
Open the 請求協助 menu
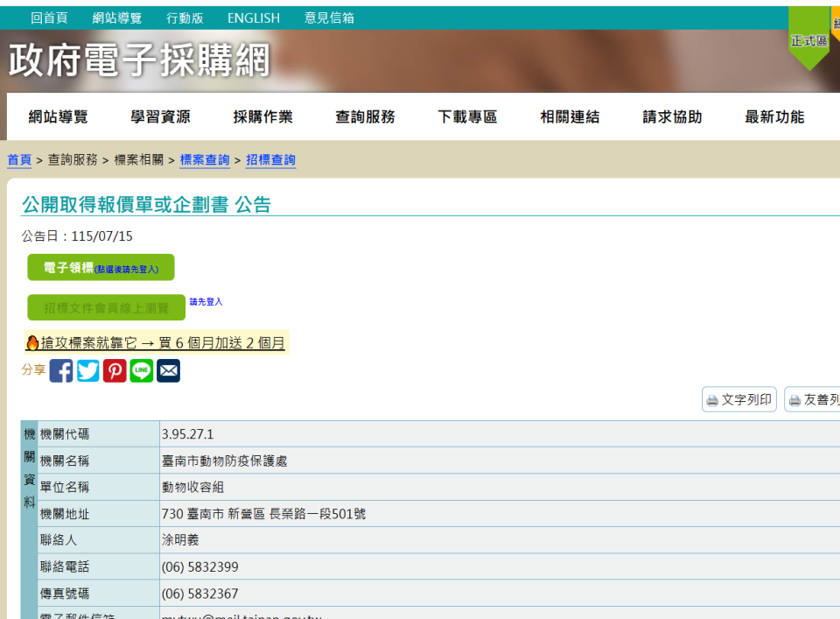pos(672,116)
